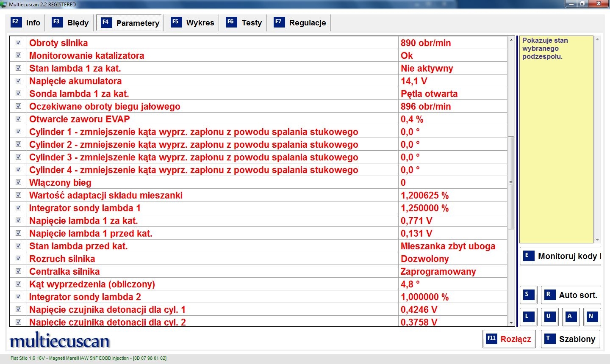Toggle Monitorowanie katalizatora checkbox
The height and width of the screenshot is (364, 610).
18,55
